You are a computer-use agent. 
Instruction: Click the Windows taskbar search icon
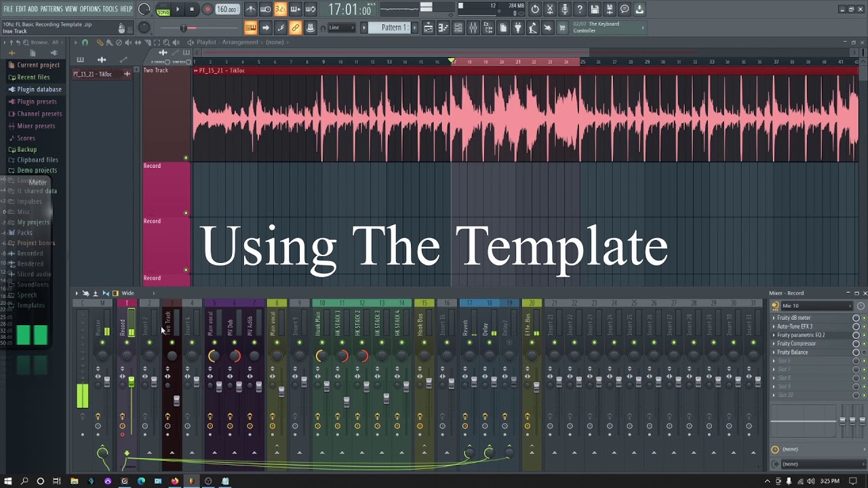click(24, 481)
